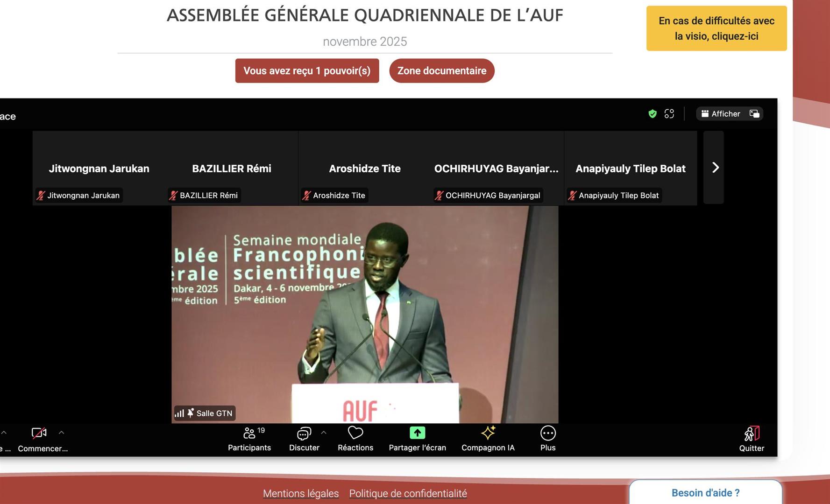The width and height of the screenshot is (830, 504).
Task: Toggle the camera with Commencer video button
Action: pos(39,433)
